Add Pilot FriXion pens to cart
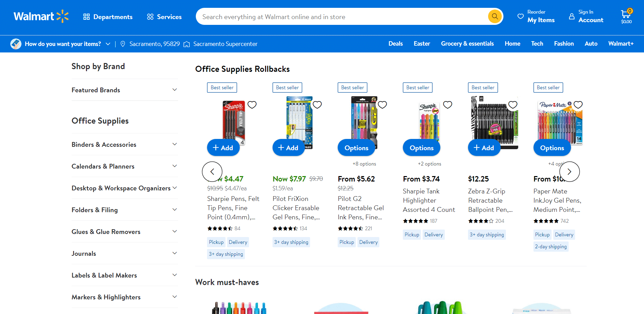Viewport: 644px width, 314px height. coord(288,147)
